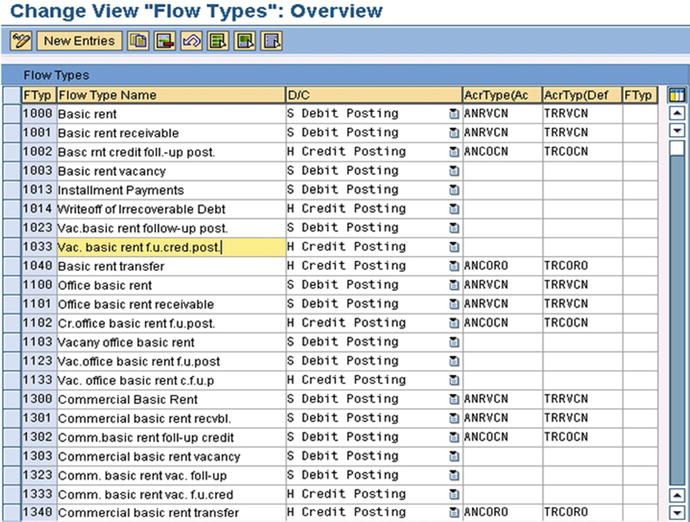Screen dimensions: 690x522
Task: Toggle Display/Change mode pencil icon
Action: pos(22,41)
